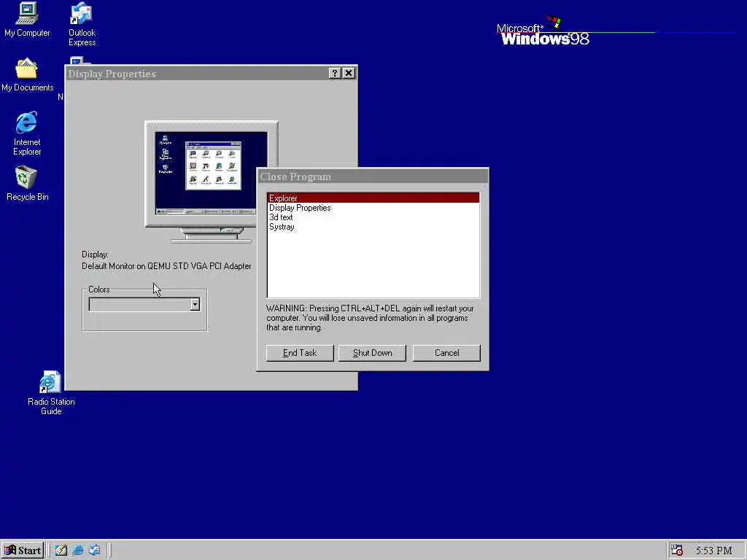Close the Display Properties window
Screen dimensions: 747x560
[x=349, y=73]
